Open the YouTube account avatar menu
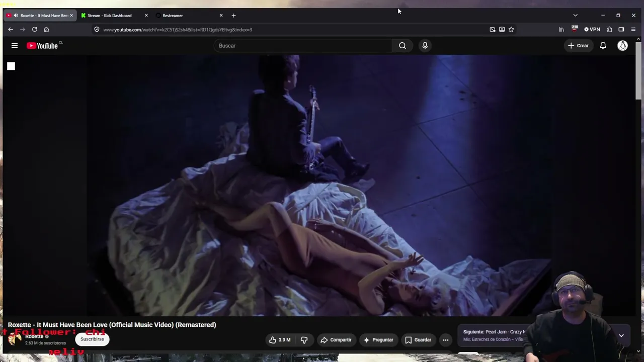This screenshot has width=644, height=362. (x=623, y=46)
